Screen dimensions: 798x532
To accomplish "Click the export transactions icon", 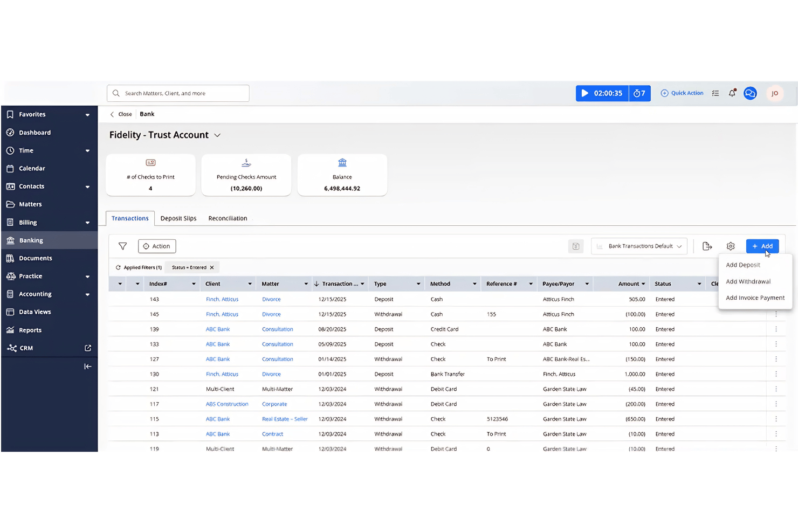I will click(x=707, y=246).
